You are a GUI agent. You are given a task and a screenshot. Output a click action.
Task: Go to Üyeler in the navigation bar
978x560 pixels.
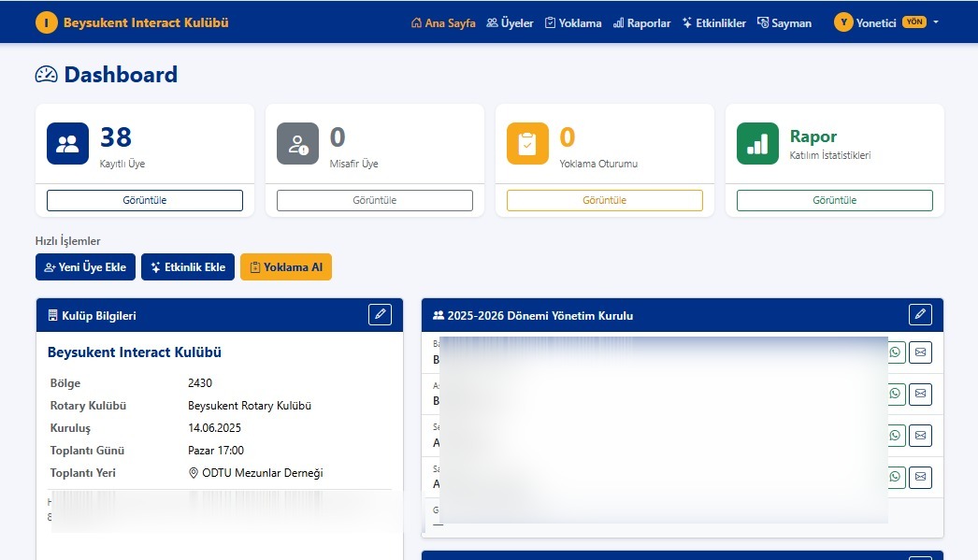click(510, 22)
